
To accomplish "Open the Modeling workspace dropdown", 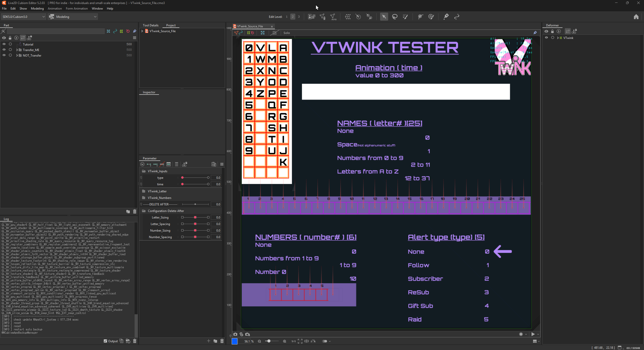I will tap(73, 17).
